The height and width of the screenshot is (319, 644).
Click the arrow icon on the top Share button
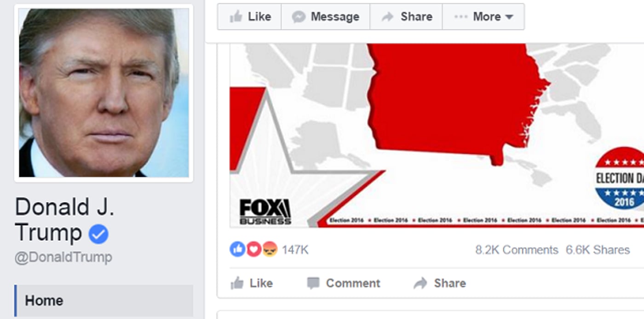point(388,17)
